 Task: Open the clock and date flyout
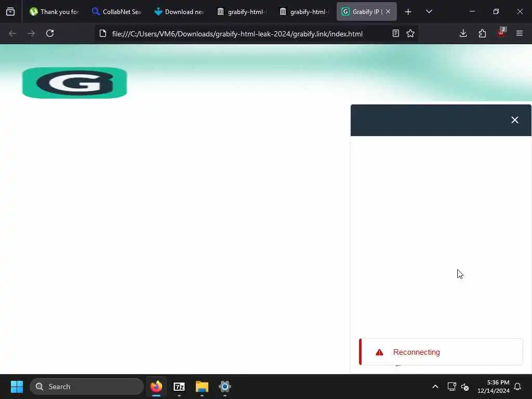click(x=494, y=387)
